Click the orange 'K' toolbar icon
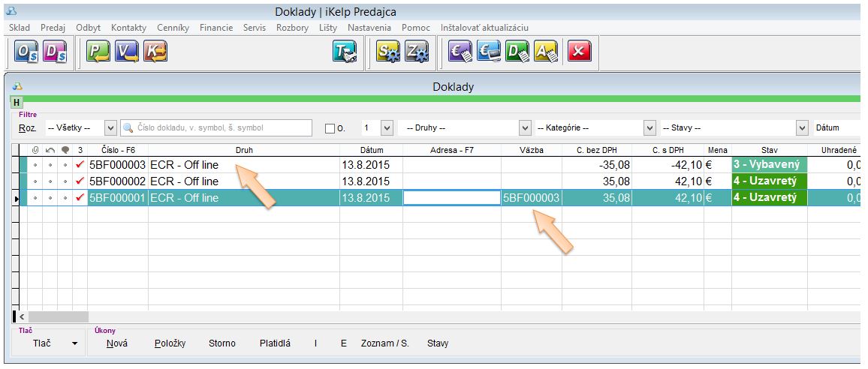868x369 pixels. (155, 52)
